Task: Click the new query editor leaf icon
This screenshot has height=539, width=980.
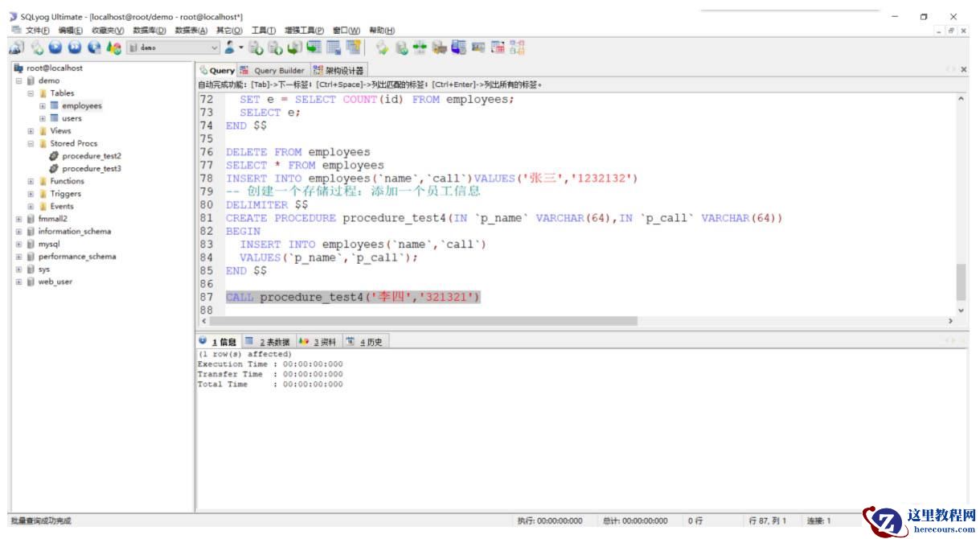Action: (38, 48)
